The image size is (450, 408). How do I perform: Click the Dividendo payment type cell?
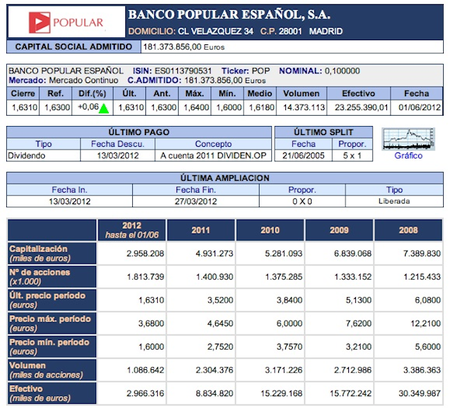43,156
